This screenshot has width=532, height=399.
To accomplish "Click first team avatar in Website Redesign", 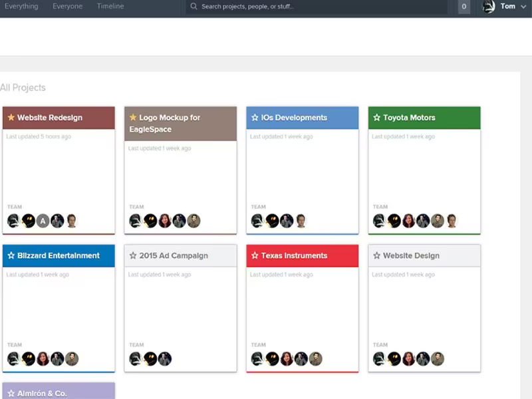I will (14, 221).
